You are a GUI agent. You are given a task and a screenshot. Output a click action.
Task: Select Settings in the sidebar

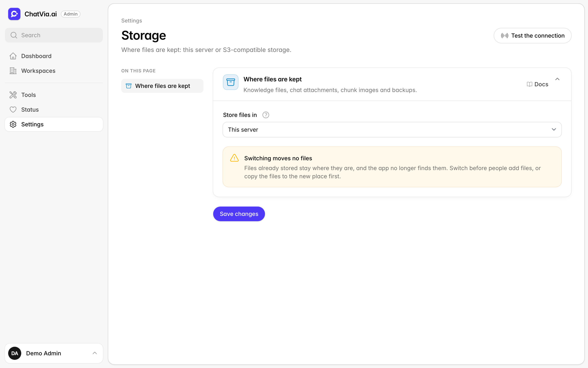tap(54, 124)
